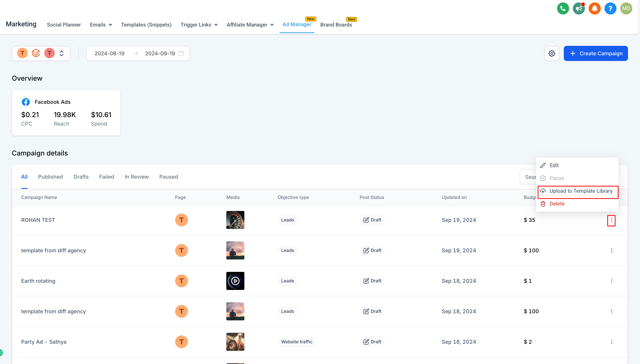Expand the Trigger Links dropdown
Viewport: 640px width, 364px height.
pos(199,25)
